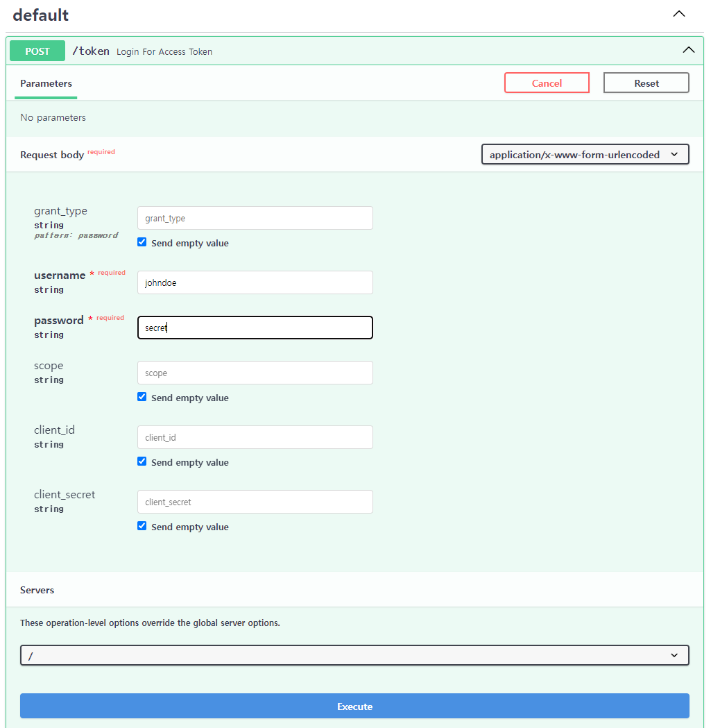The height and width of the screenshot is (728, 711).
Task: Focus the client_secret input field
Action: tap(255, 502)
